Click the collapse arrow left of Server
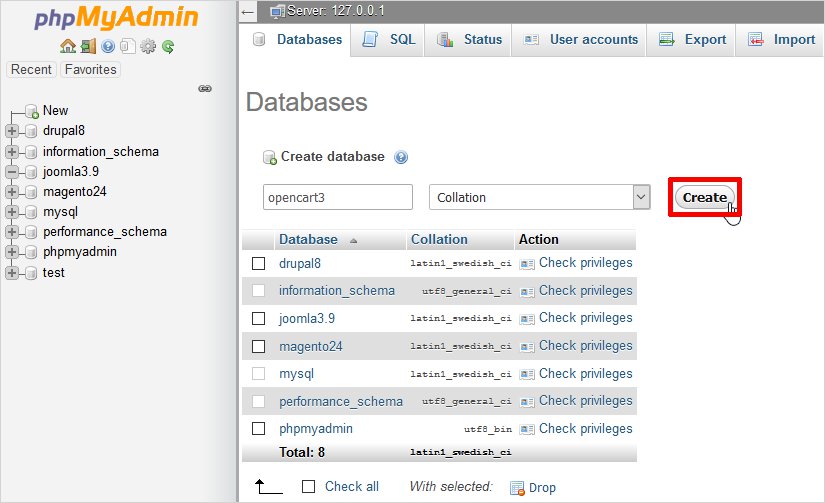Viewport: 825px width, 503px height. [248, 10]
